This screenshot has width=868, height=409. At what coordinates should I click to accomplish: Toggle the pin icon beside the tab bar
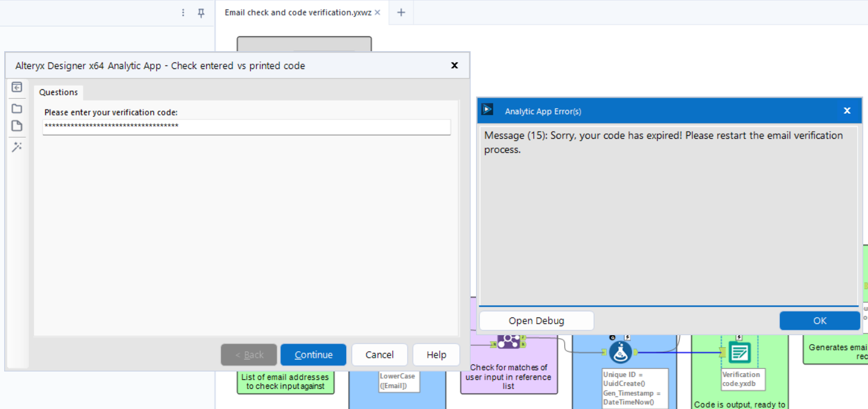click(x=201, y=12)
